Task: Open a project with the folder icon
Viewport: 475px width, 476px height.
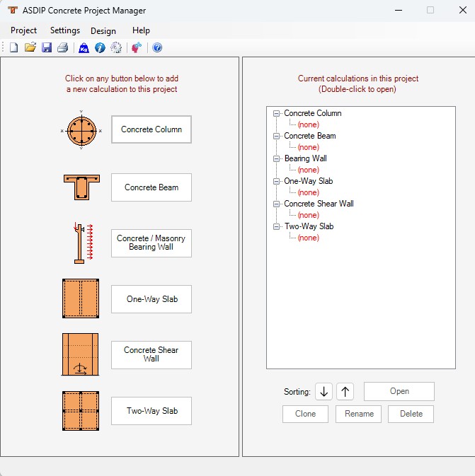Action: click(30, 47)
